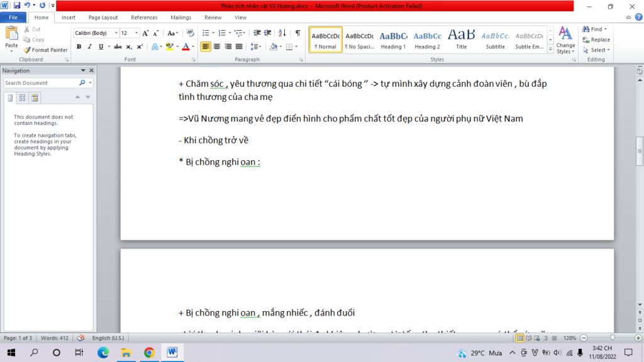Click Change Styles button
This screenshot has width=644, height=362.
click(x=565, y=40)
